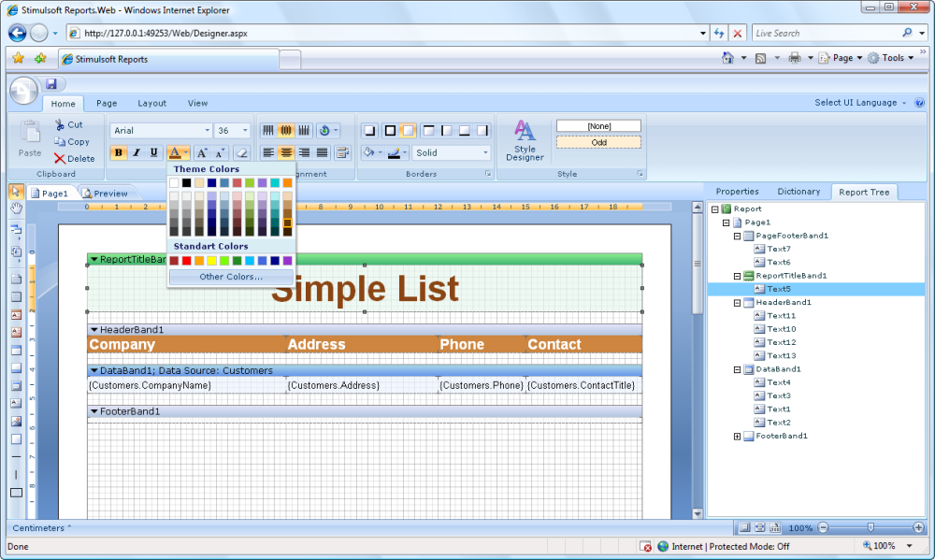Screen dimensions: 935x560
Task: Toggle italic formatting
Action: tap(137, 152)
